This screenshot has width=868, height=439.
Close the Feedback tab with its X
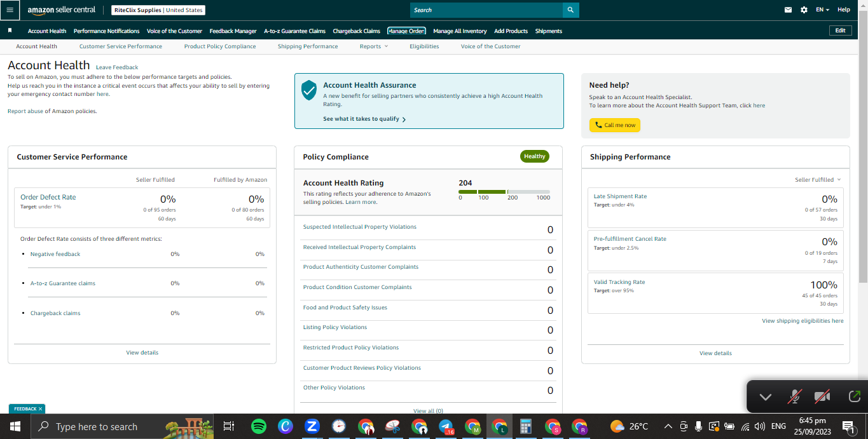[40, 409]
